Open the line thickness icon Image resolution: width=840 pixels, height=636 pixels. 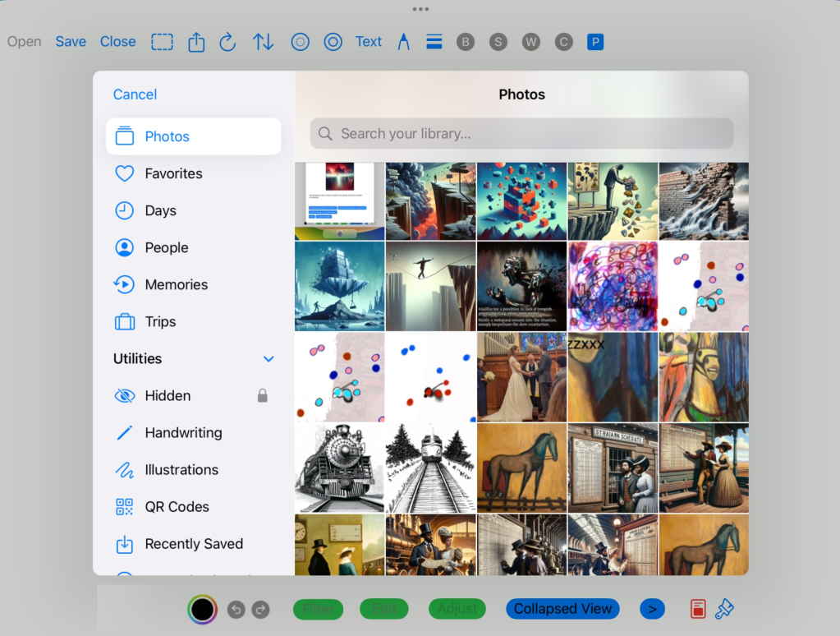coord(434,42)
